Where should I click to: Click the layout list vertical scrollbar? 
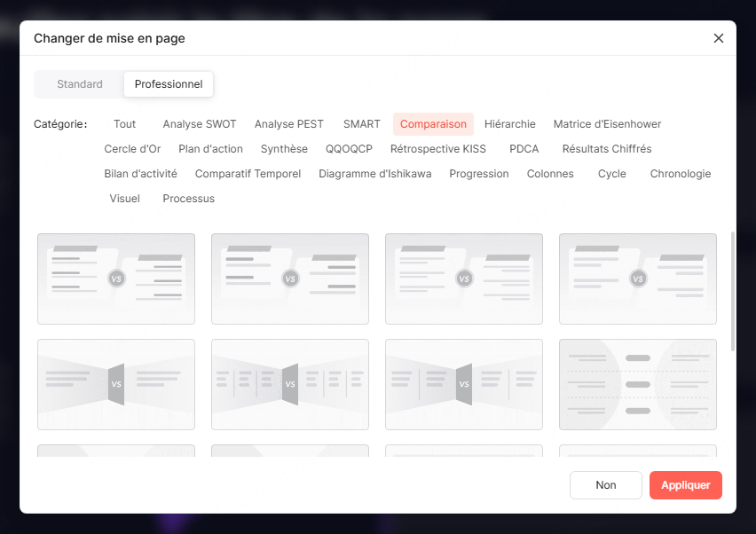tap(733, 292)
